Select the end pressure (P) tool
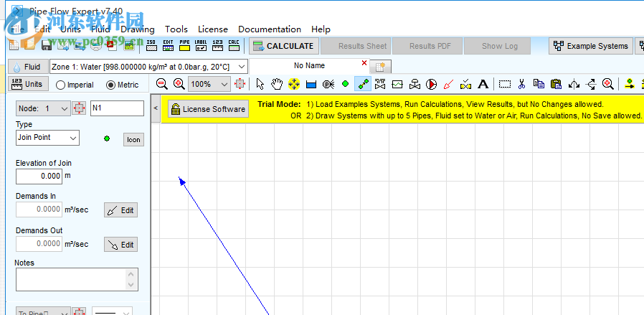644x315 pixels. pyautogui.click(x=328, y=84)
